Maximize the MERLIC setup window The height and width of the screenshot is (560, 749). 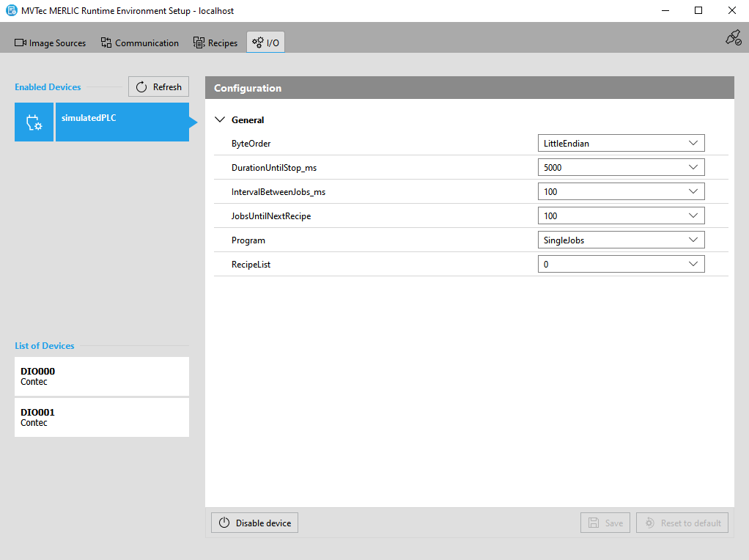click(x=698, y=11)
